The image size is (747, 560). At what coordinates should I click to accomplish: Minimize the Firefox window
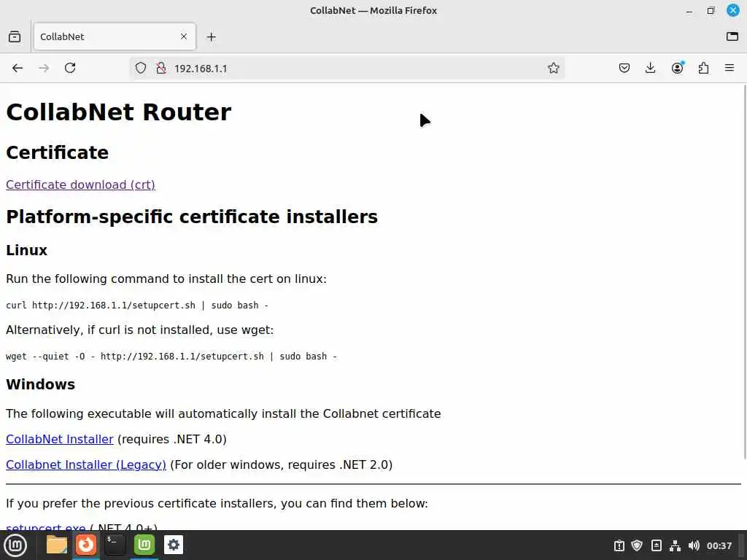tap(689, 11)
